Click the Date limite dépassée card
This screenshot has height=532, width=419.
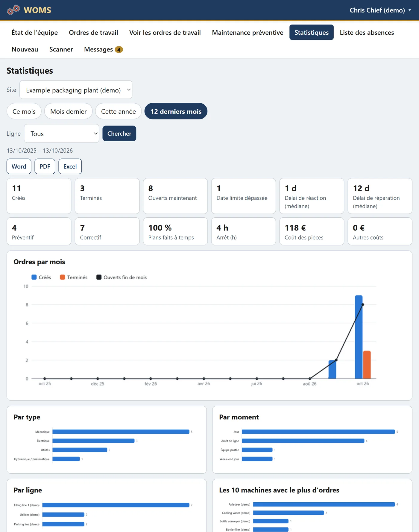pyautogui.click(x=244, y=196)
